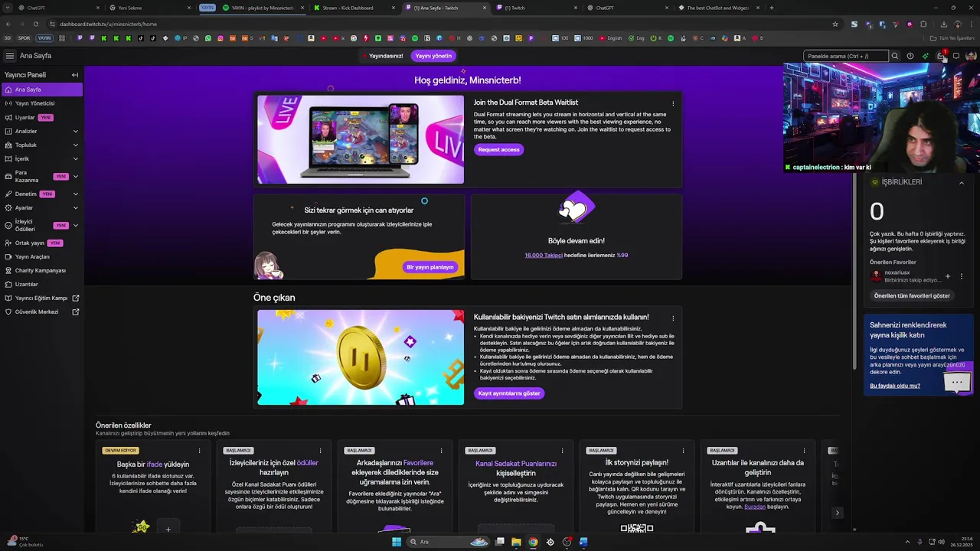Image resolution: width=980 pixels, height=551 pixels.
Task: Open options on Favorilere ekleyerek card
Action: [441, 451]
